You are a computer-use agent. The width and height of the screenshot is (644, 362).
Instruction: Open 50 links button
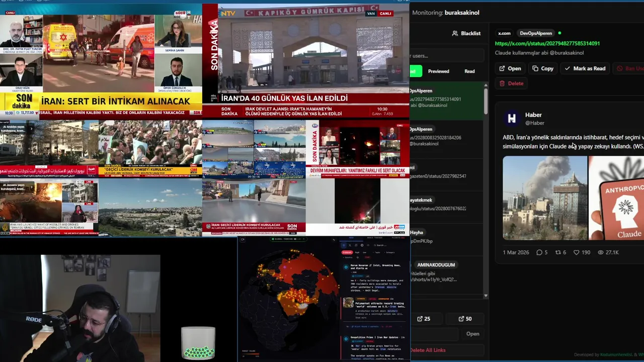[x=465, y=319]
